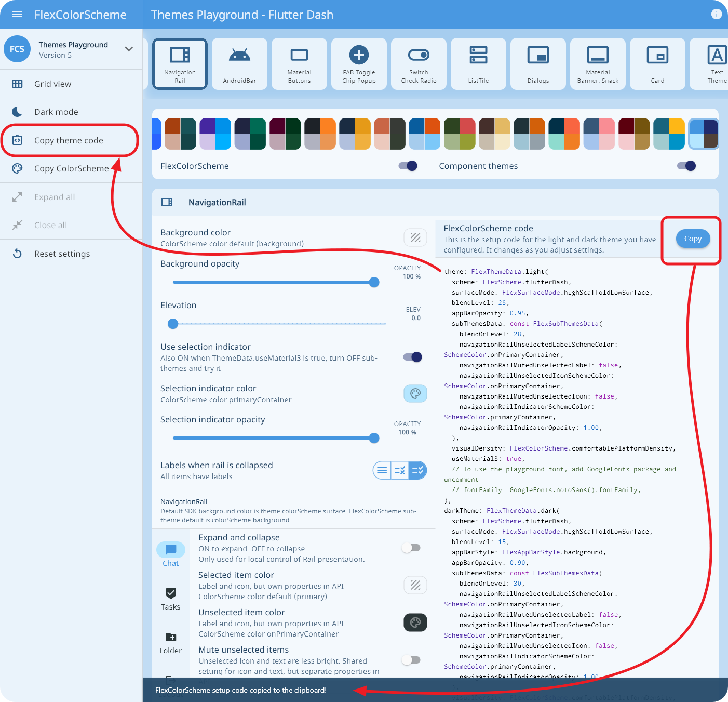
Task: Switch to Dark mode
Action: (71, 112)
